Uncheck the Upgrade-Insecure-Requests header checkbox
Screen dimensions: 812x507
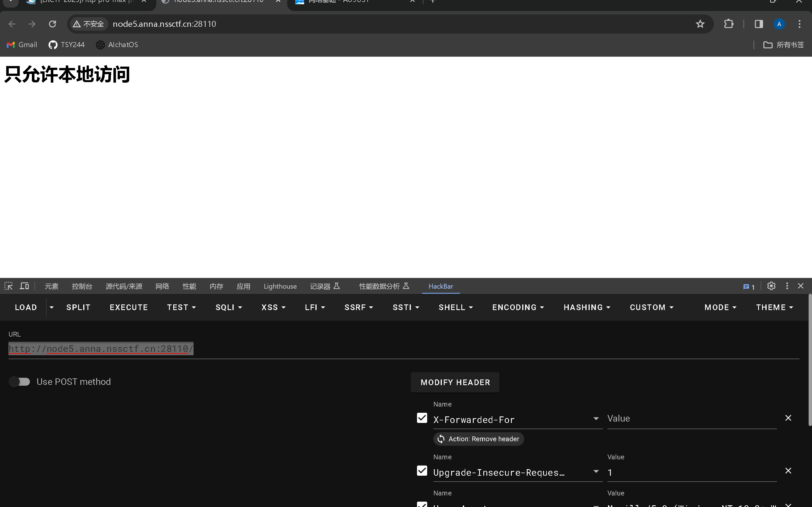(422, 471)
